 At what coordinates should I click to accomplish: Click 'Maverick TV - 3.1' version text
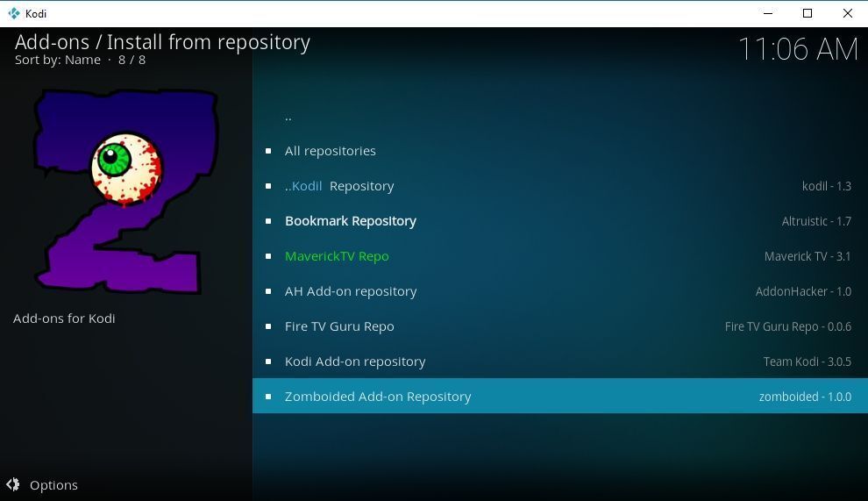(808, 256)
